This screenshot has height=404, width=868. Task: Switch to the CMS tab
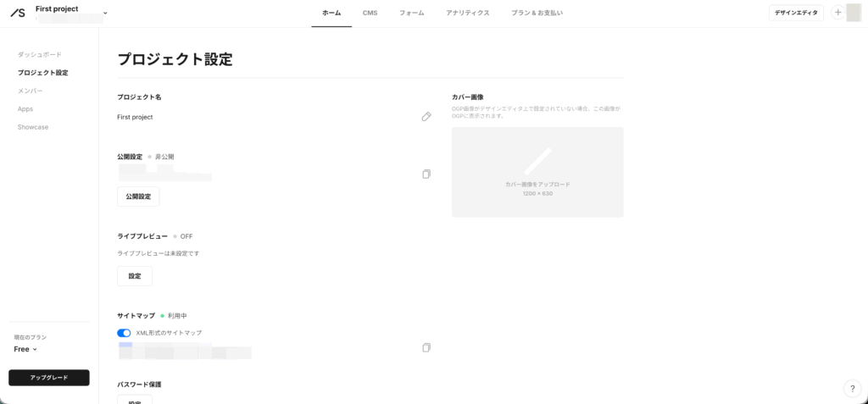pyautogui.click(x=370, y=13)
